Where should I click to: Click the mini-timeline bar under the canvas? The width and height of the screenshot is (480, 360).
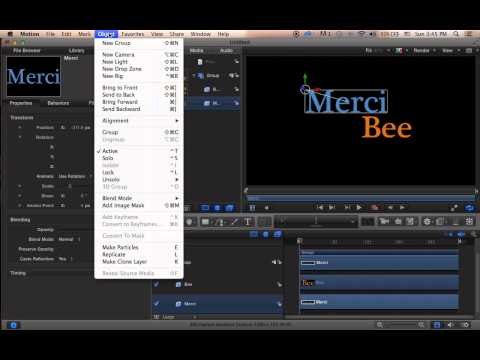(x=361, y=199)
